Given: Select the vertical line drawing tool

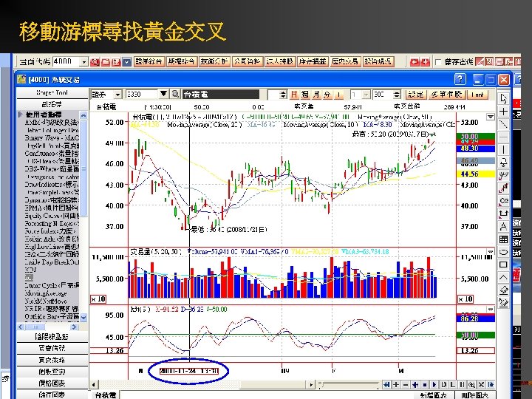Looking at the screenshot, I should (x=503, y=149).
